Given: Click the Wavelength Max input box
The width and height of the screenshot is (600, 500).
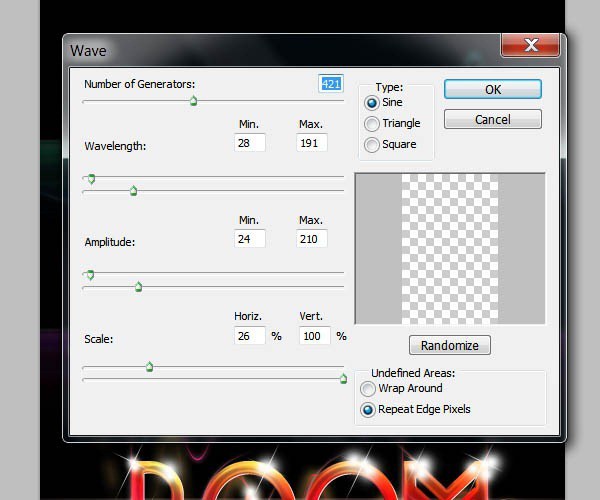Looking at the screenshot, I should pos(311,143).
